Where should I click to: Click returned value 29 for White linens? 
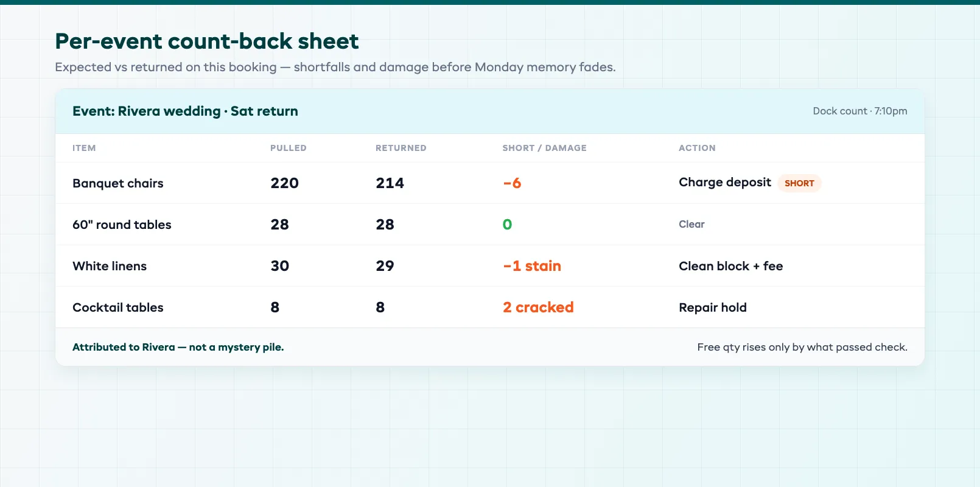[x=385, y=266]
